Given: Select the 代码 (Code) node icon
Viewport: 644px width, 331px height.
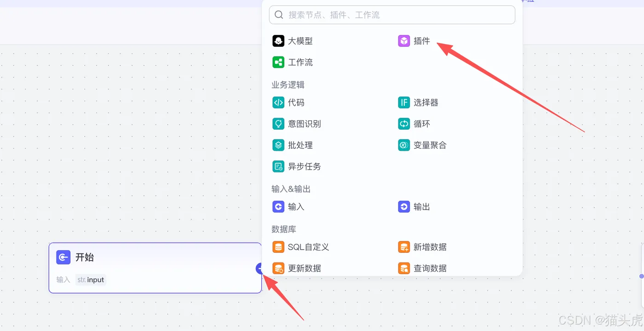Looking at the screenshot, I should [278, 103].
